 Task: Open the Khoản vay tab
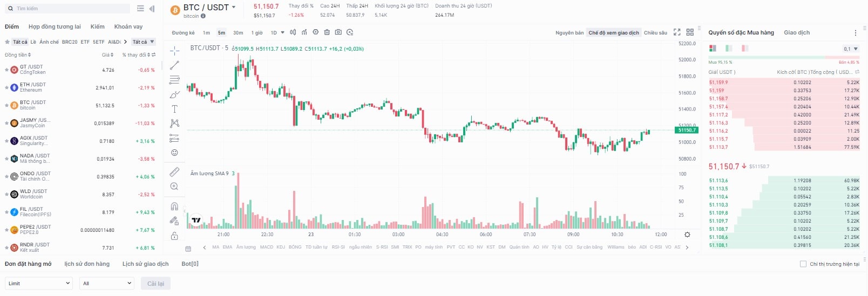tap(128, 26)
